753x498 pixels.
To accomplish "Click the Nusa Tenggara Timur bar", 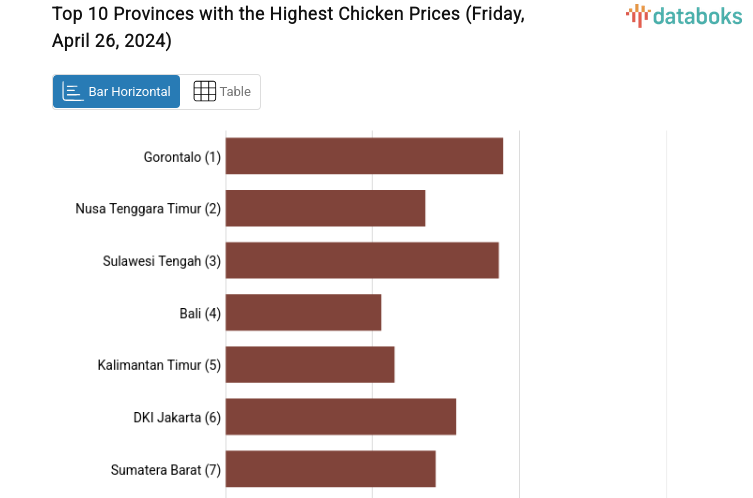I will click(x=325, y=209).
